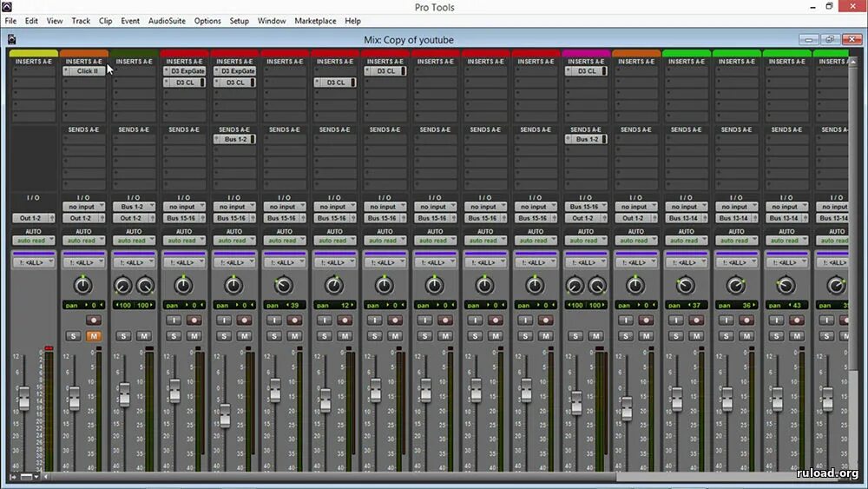Image resolution: width=868 pixels, height=489 pixels.
Task: Click the pan knob on Click II track
Action: click(83, 285)
